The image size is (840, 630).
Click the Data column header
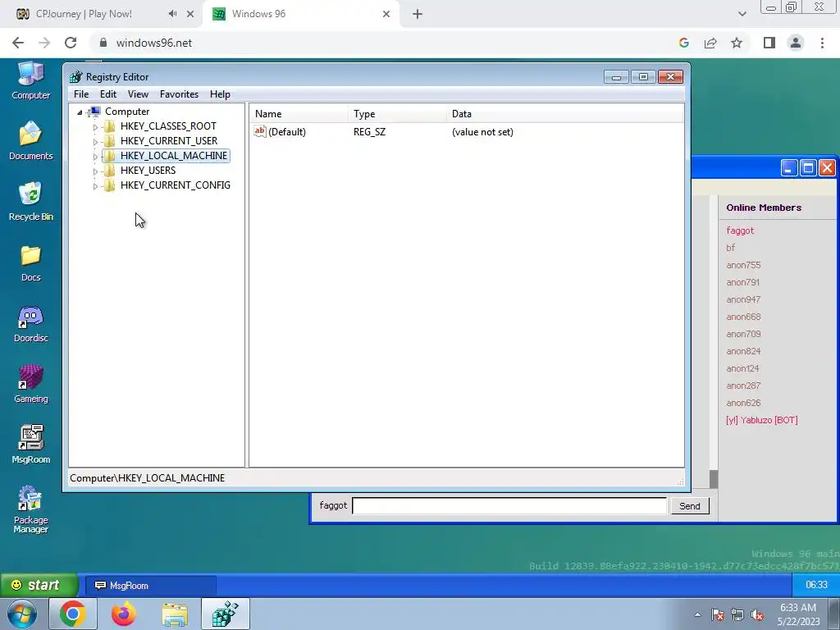tap(564, 113)
